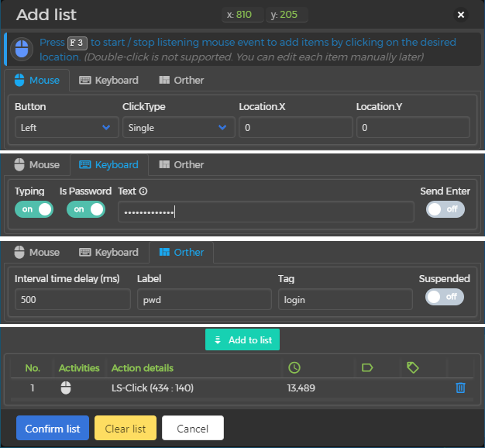Switch to Keyboard tab in the top panel
485x448 pixels.
109,80
